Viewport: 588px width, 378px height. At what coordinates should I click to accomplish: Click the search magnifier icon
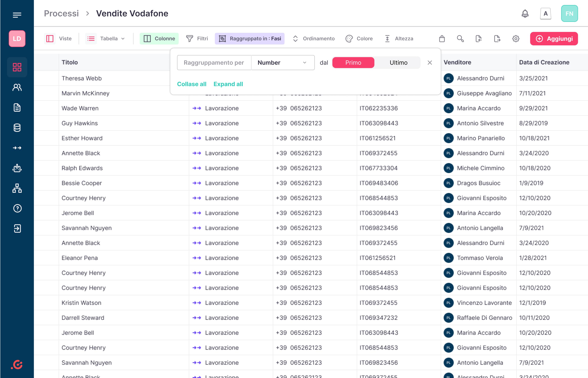460,39
